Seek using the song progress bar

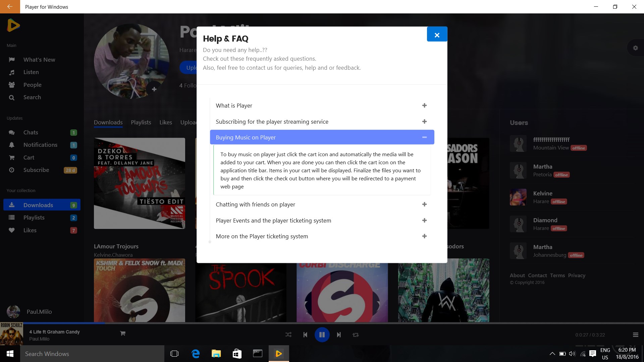coord(322,323)
